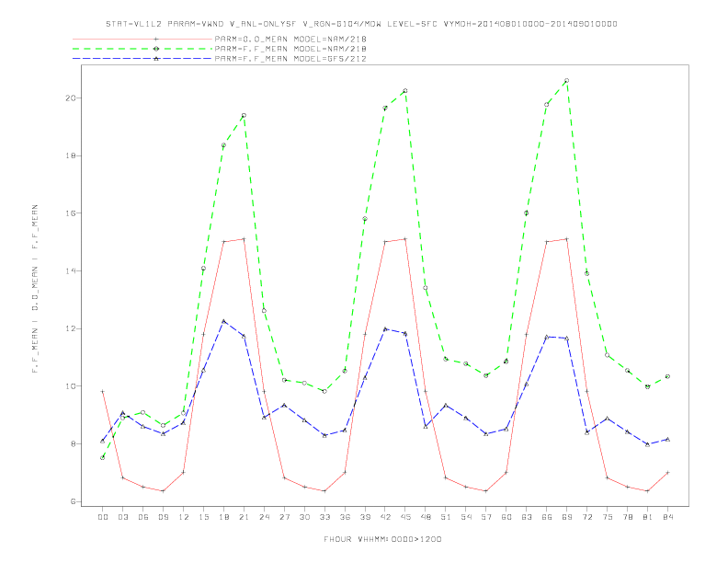Click x-axis tick label 66

click(547, 517)
